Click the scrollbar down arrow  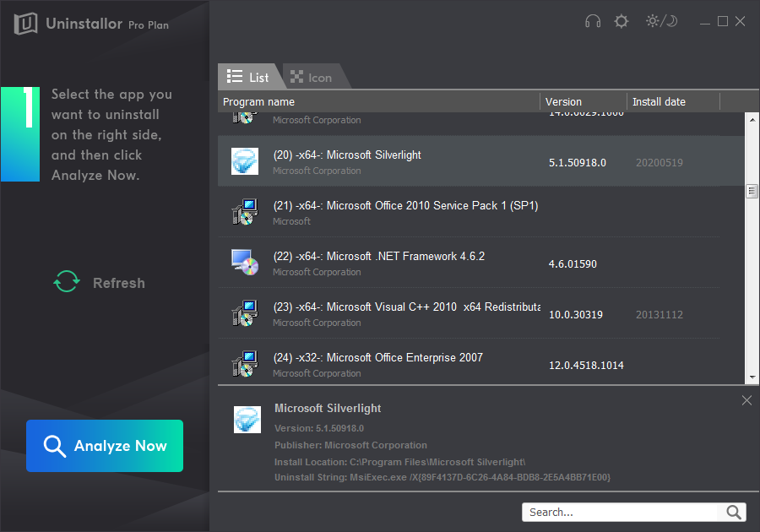[752, 377]
